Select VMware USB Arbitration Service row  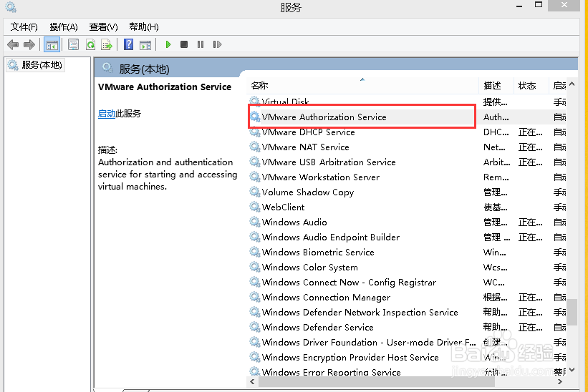(407, 162)
